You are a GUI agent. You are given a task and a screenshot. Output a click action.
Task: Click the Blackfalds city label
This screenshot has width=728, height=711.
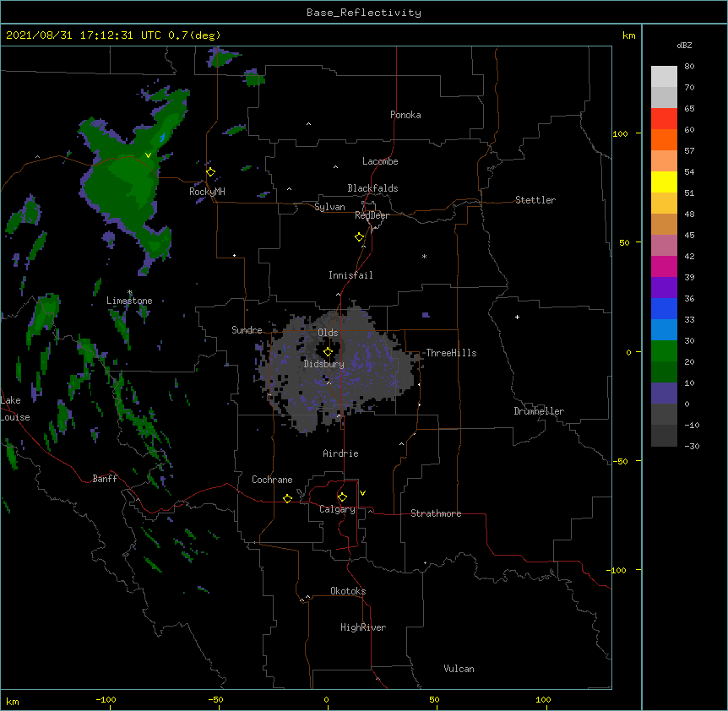372,188
